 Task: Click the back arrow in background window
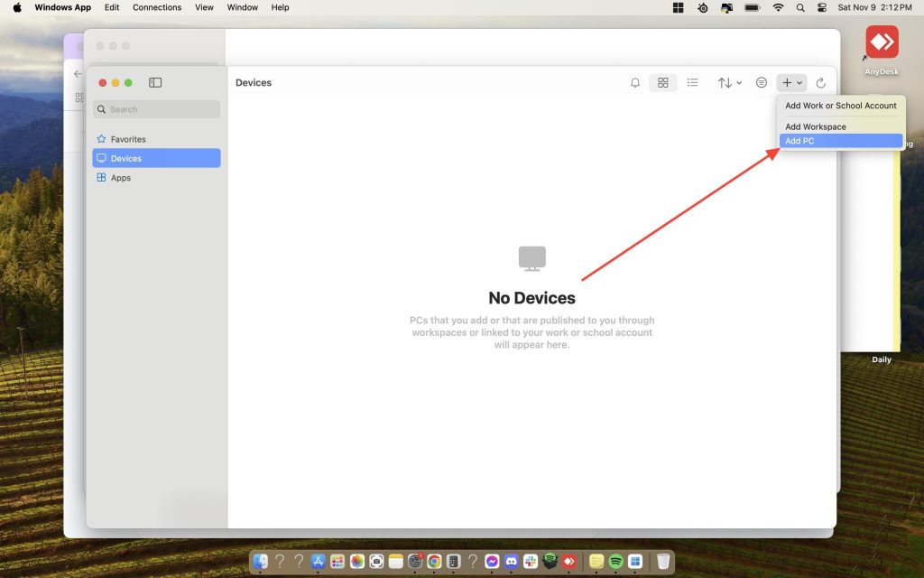(78, 74)
